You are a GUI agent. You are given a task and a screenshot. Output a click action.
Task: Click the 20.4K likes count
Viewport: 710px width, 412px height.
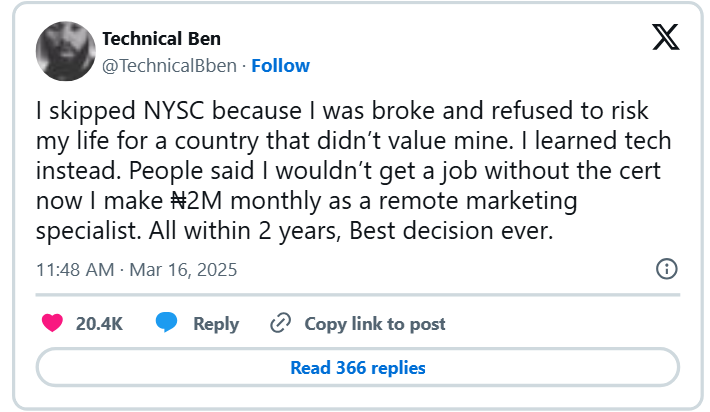[x=99, y=324]
